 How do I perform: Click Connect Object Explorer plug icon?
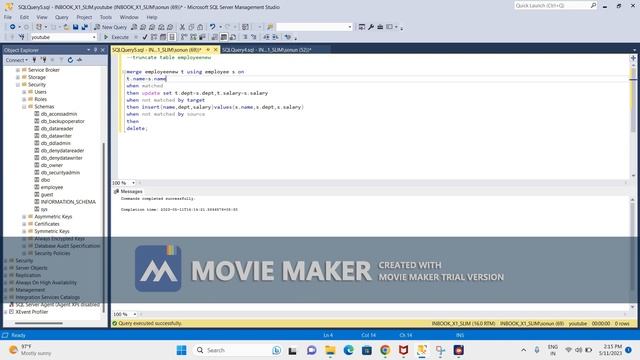[x=34, y=60]
